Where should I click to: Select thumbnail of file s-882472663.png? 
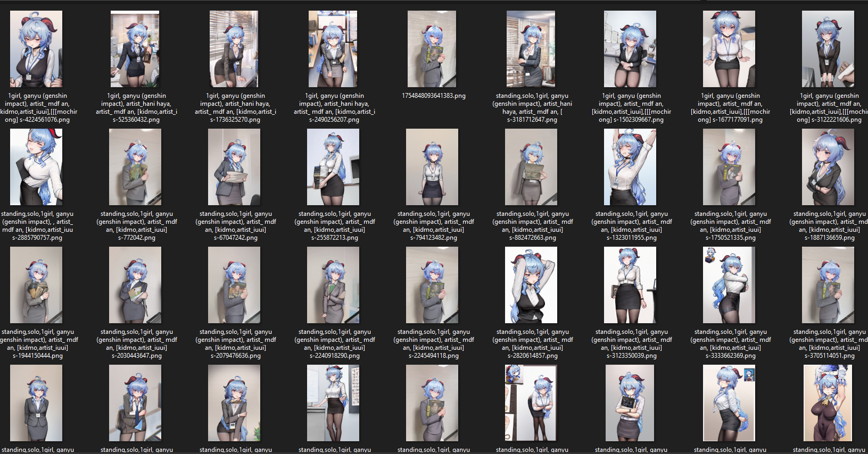pos(531,167)
